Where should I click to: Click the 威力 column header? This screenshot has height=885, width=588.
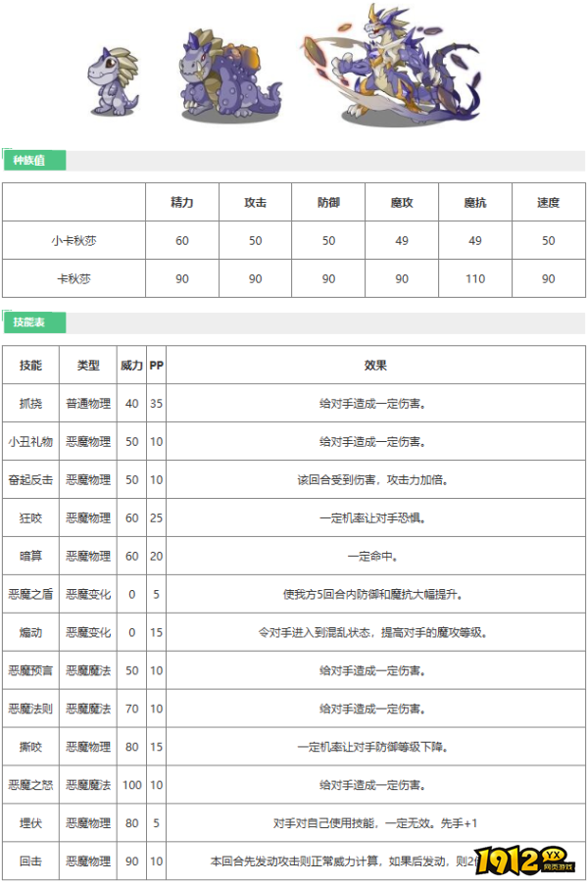131,366
